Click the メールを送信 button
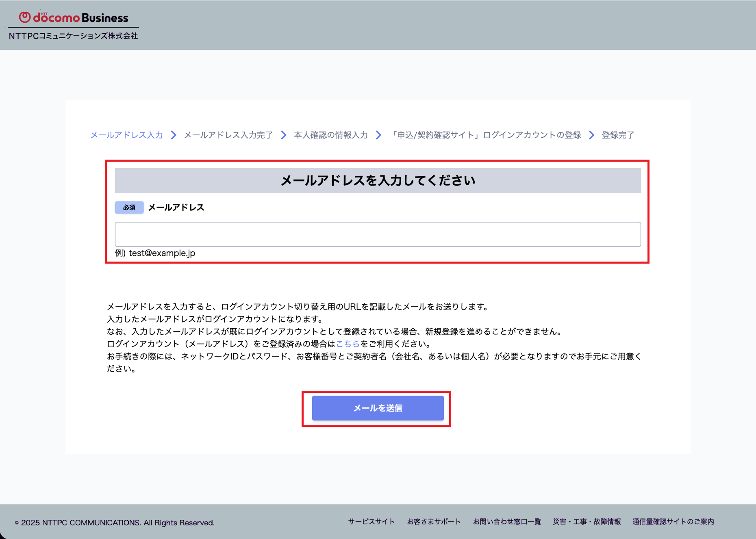The height and width of the screenshot is (539, 756). click(378, 408)
